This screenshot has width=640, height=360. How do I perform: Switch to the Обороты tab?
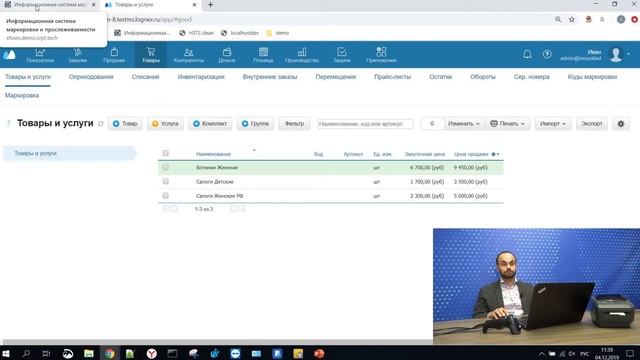click(482, 77)
